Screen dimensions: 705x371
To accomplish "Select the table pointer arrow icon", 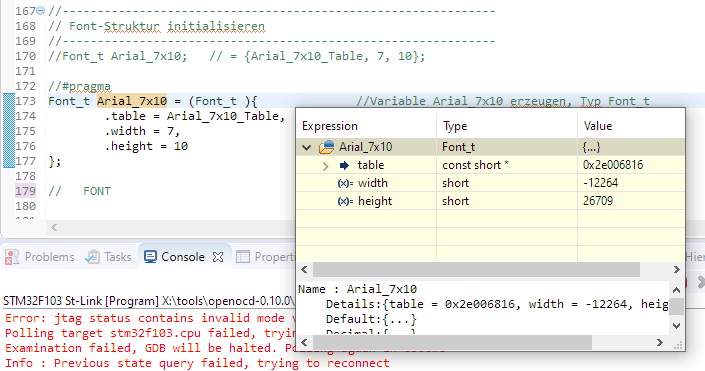I will pos(344,165).
